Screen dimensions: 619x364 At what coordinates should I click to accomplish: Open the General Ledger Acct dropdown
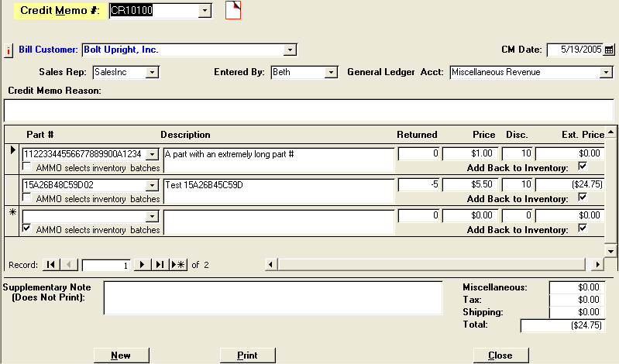click(606, 72)
